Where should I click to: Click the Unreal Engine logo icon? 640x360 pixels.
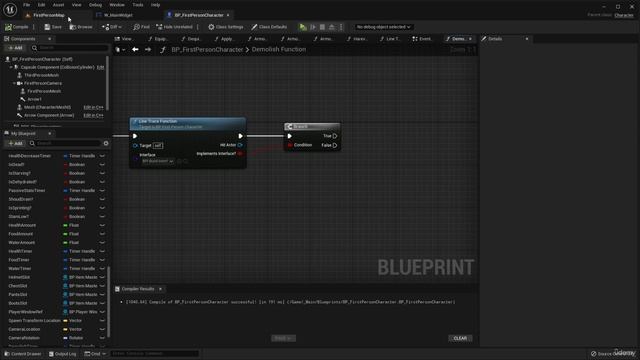pyautogui.click(x=10, y=9)
